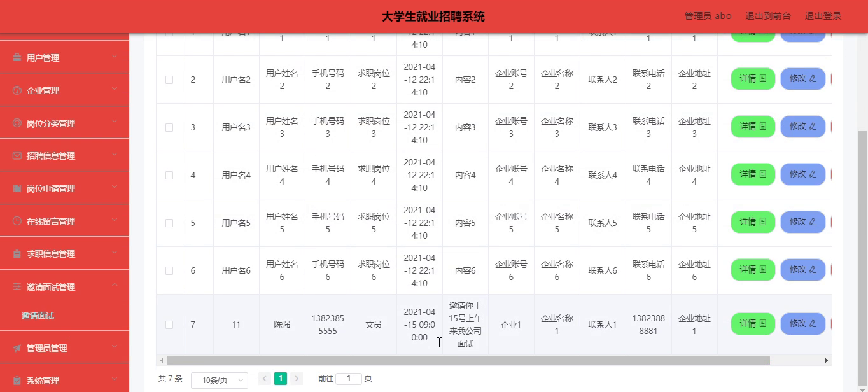Collapse the 邀请面试管理 chevron

115,286
